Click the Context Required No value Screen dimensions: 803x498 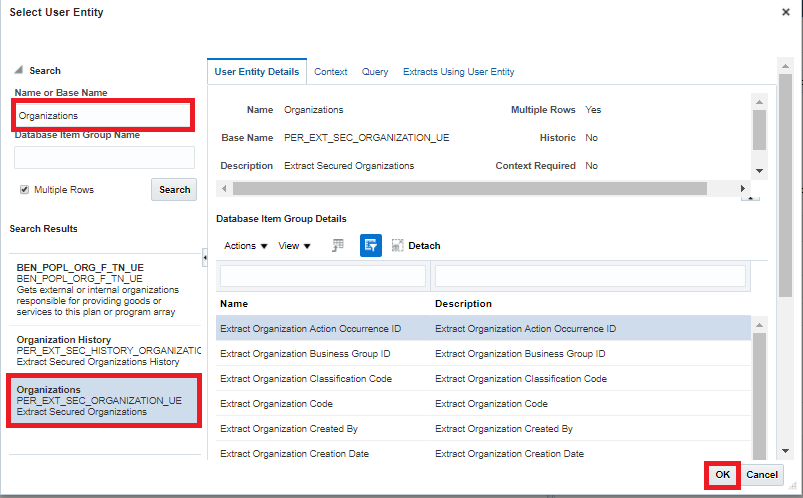591,166
